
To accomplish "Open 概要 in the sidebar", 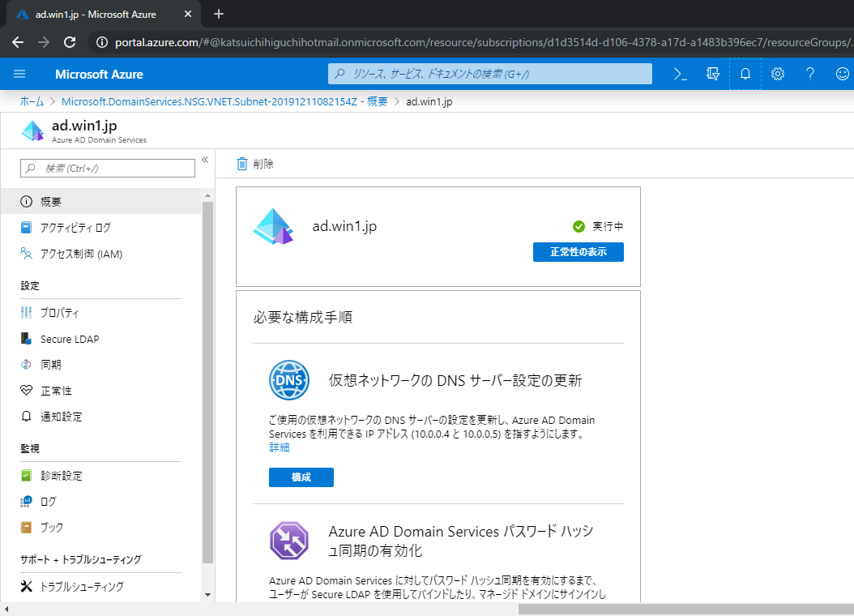I will point(101,202).
